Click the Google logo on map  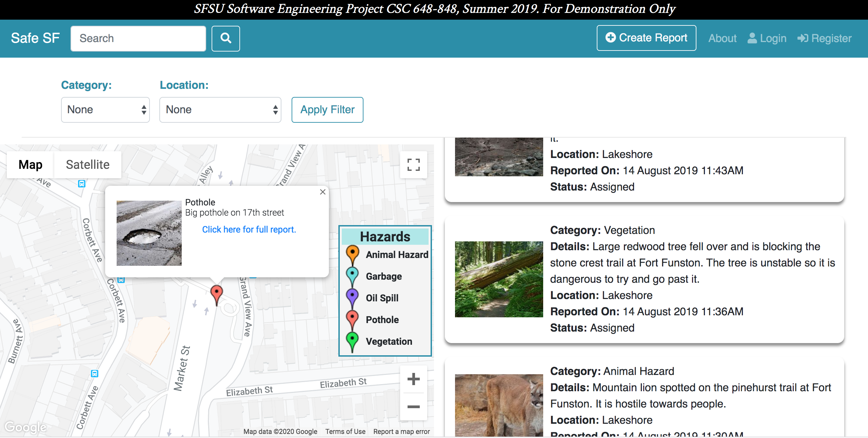coord(26,427)
